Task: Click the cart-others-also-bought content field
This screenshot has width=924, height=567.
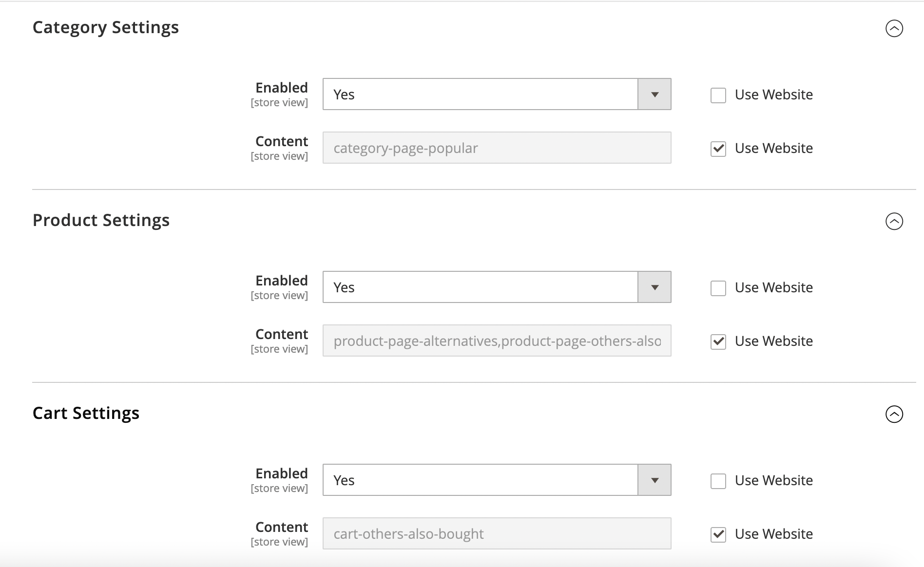Action: click(497, 533)
